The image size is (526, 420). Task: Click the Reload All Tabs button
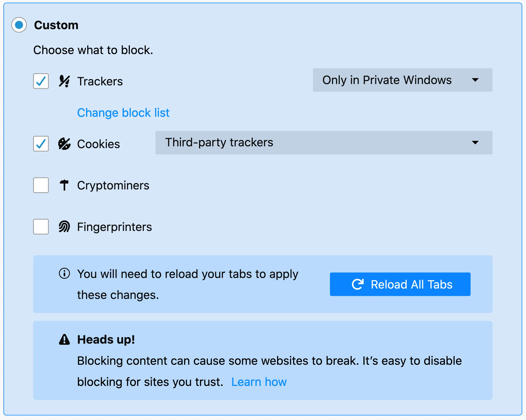[400, 284]
